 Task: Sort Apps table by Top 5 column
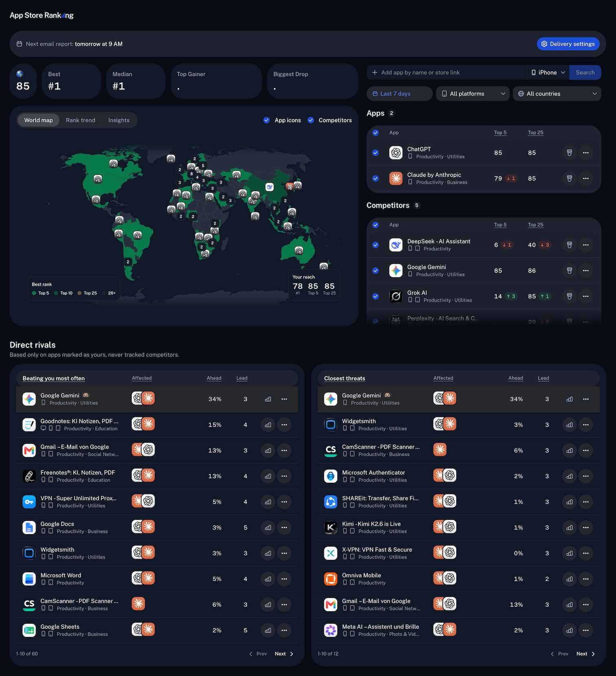click(500, 133)
